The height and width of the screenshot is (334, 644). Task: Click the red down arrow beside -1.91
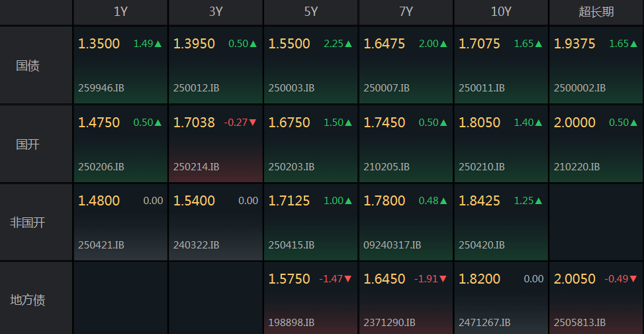pyautogui.click(x=443, y=279)
